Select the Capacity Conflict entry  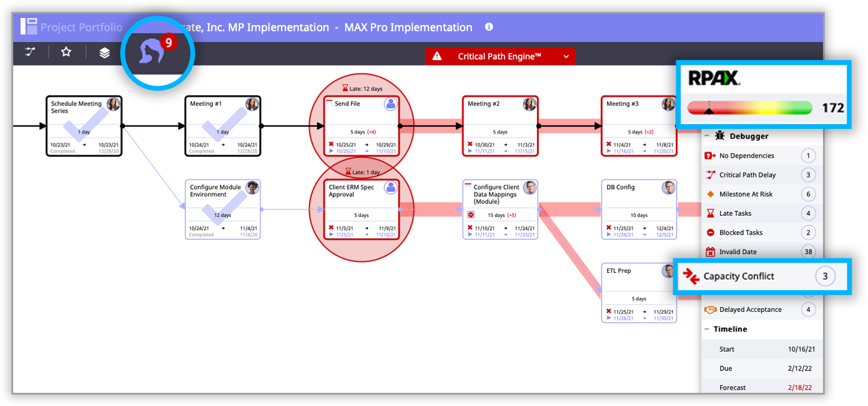pyautogui.click(x=746, y=276)
